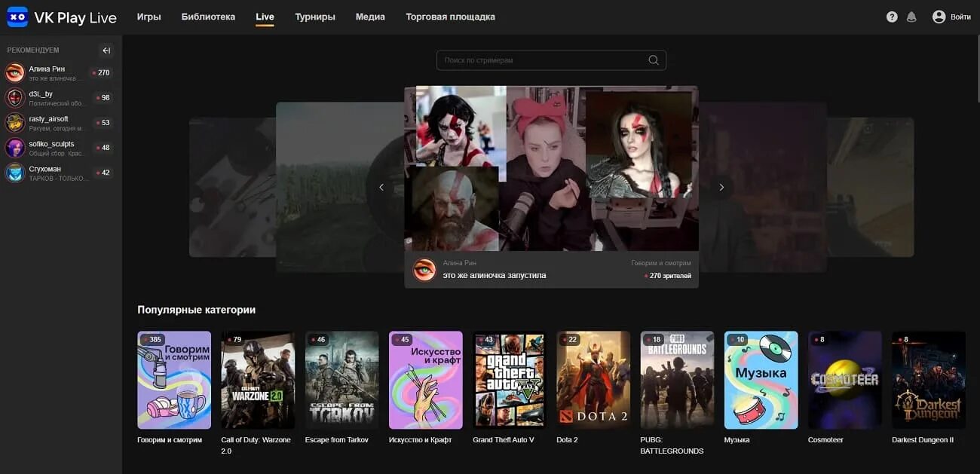Screen dimensions: 980x474
Task: Open Торговая площадка section
Action: click(451, 17)
